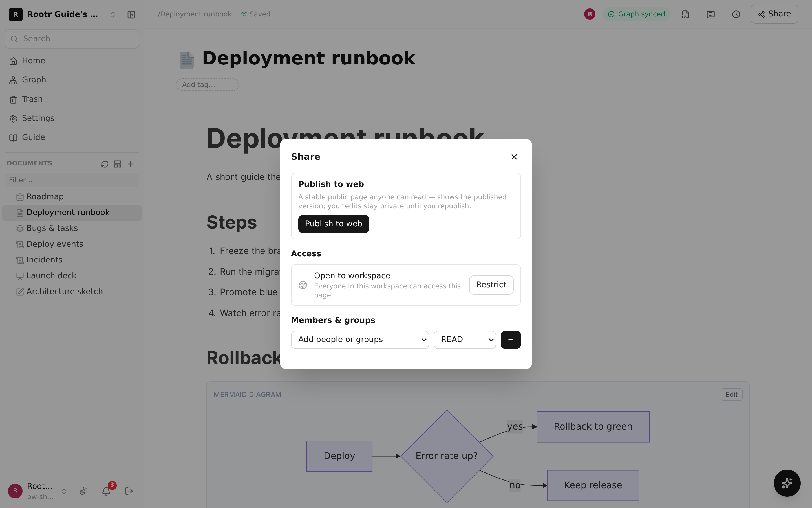The height and width of the screenshot is (508, 812).
Task: Expand the workspace switcher chevron
Action: (113, 15)
